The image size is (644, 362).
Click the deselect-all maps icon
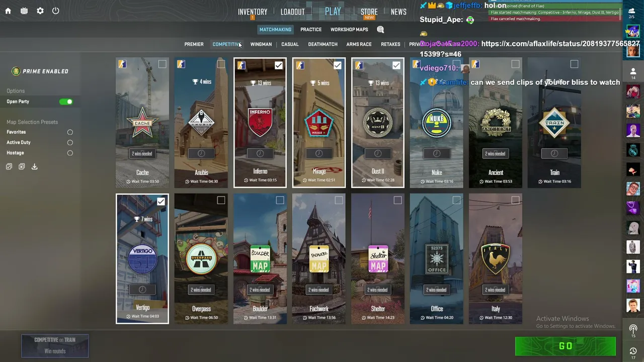tap(22, 166)
